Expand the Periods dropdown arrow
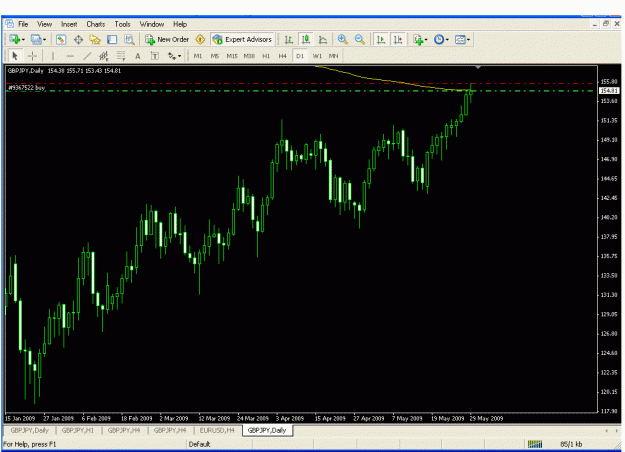 pos(447,40)
